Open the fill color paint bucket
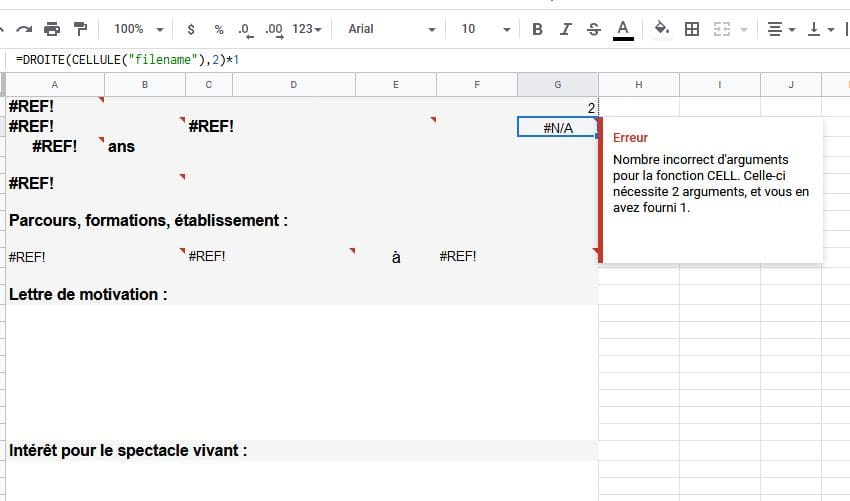The width and height of the screenshot is (850, 501). [661, 29]
